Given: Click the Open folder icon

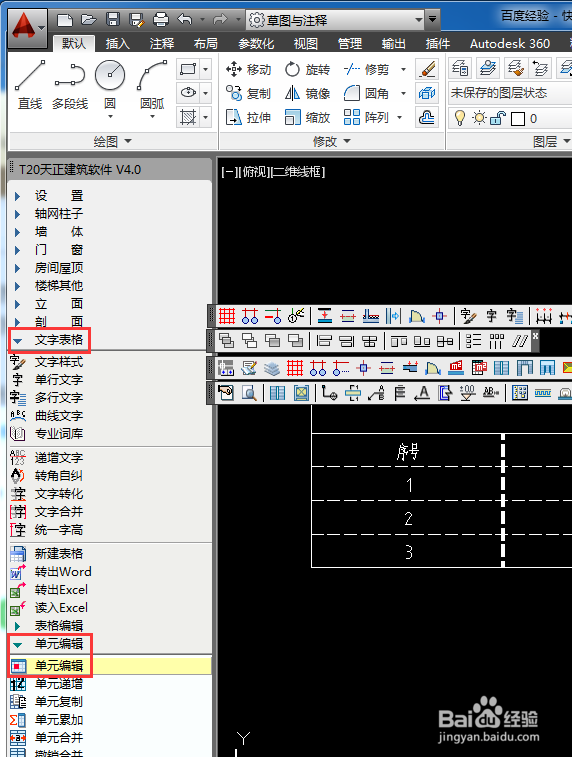Looking at the screenshot, I should 89,19.
